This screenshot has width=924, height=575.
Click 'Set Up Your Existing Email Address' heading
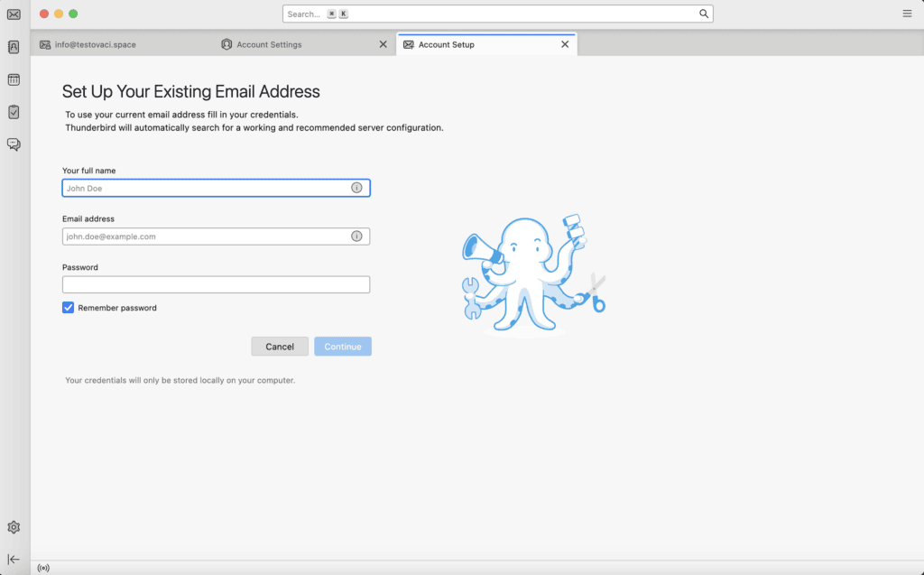point(191,91)
